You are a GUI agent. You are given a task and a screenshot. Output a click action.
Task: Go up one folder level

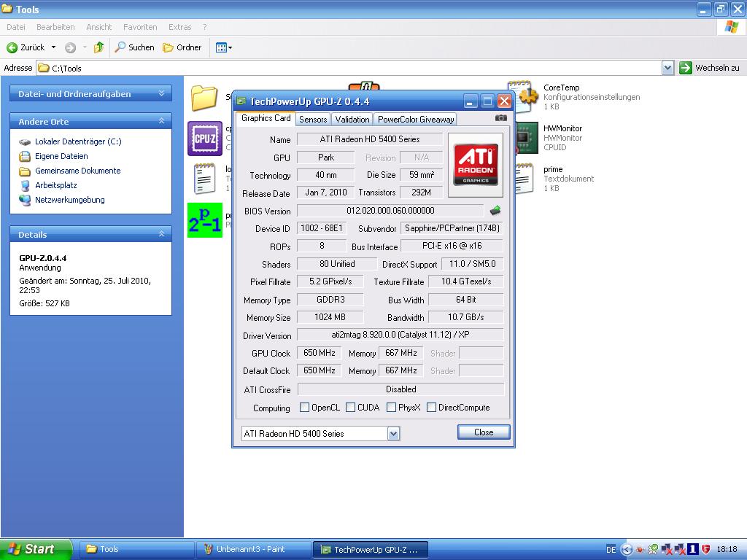point(98,47)
